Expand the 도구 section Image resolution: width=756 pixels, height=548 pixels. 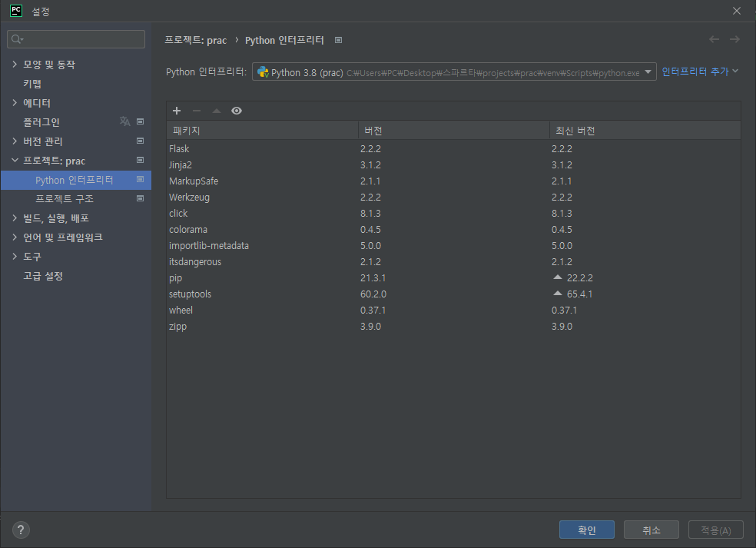coord(15,256)
